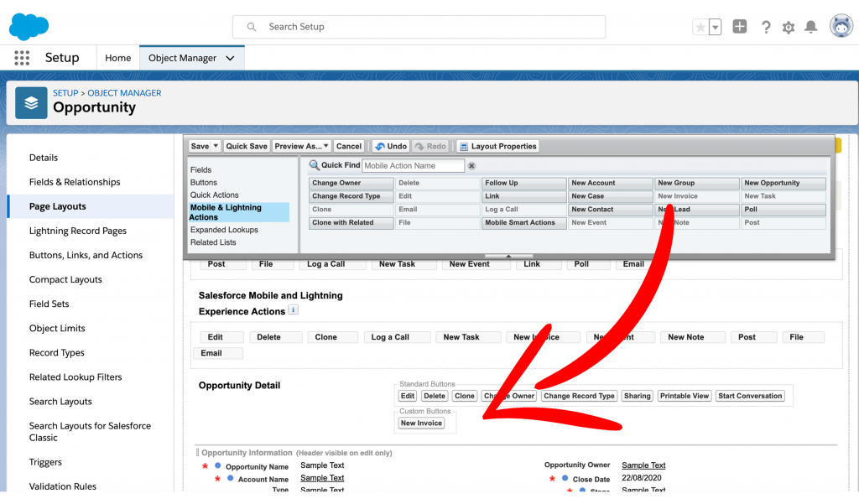Open the notifications bell
Image resolution: width=859 pixels, height=504 pixels.
point(811,27)
